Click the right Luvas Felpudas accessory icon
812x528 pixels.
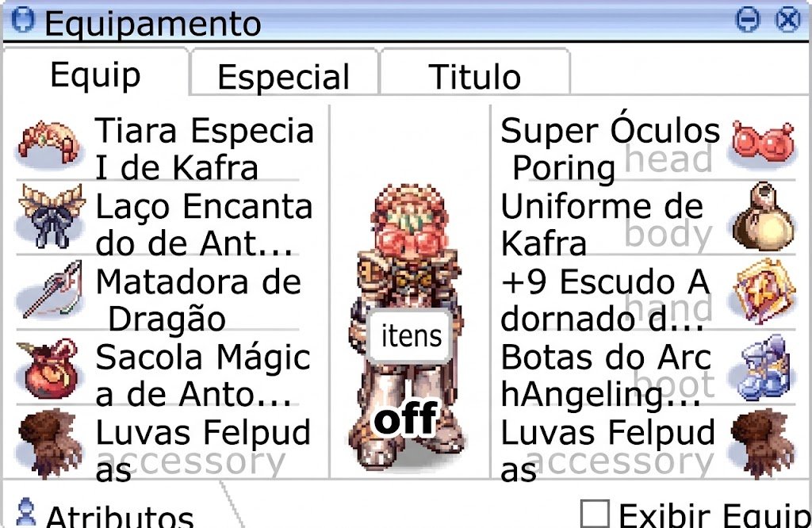[764, 444]
